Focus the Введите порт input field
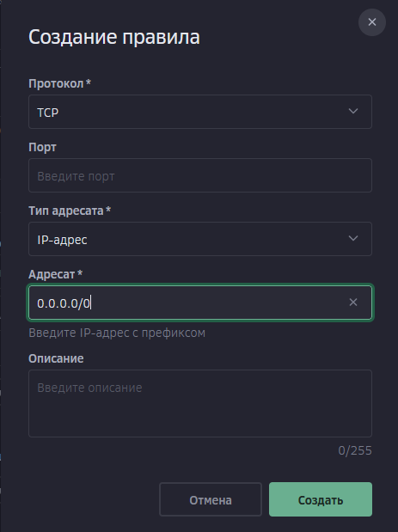The image size is (398, 532). click(x=200, y=175)
